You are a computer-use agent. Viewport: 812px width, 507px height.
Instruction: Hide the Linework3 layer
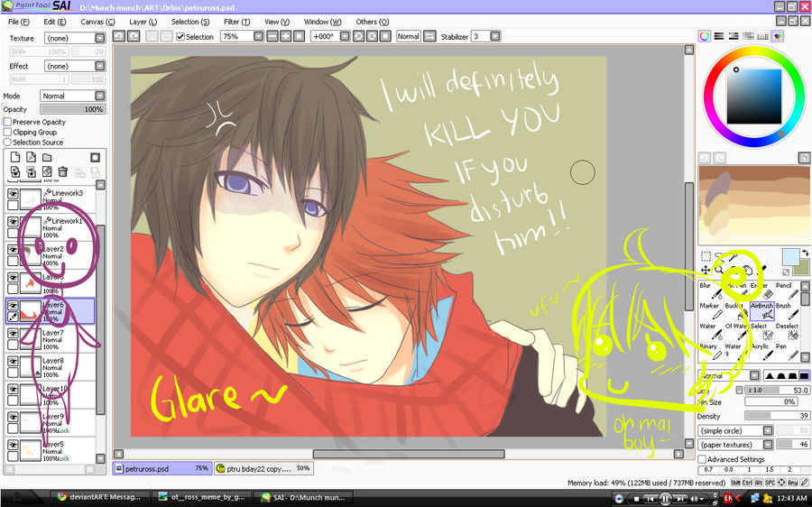pos(13,193)
